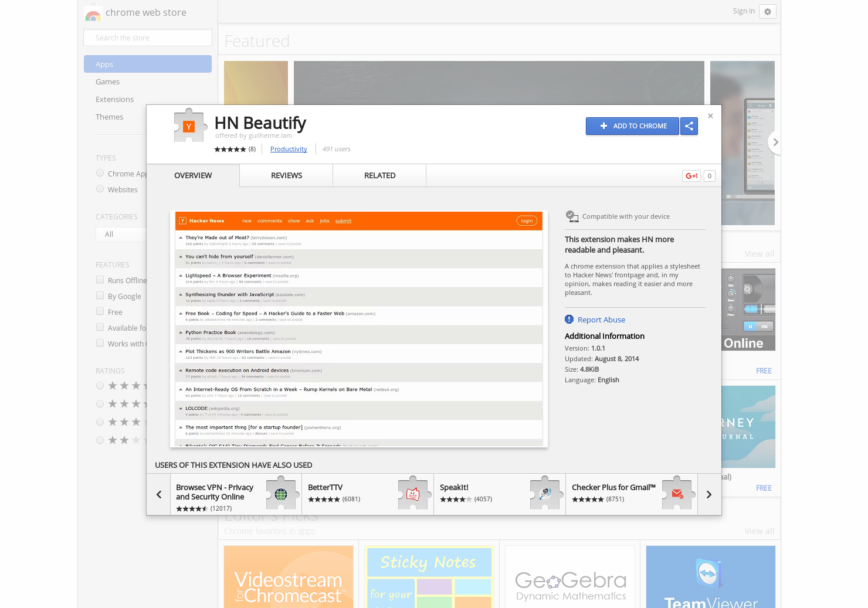Share the HN Beautify extension

(689, 125)
